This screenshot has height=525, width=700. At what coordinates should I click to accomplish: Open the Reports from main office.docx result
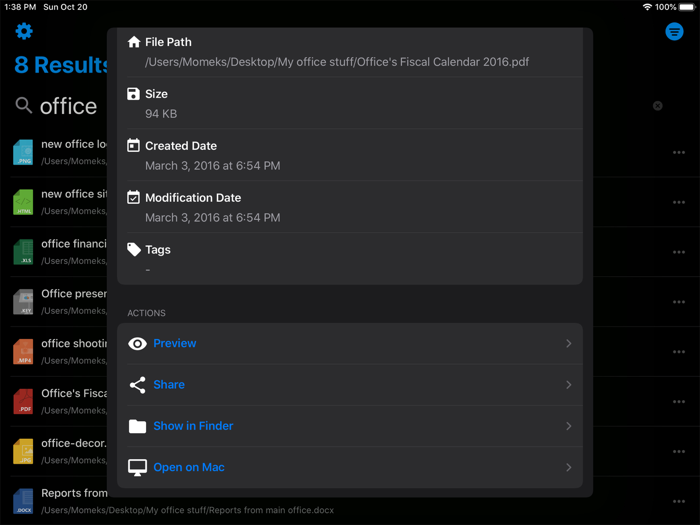coord(187,501)
